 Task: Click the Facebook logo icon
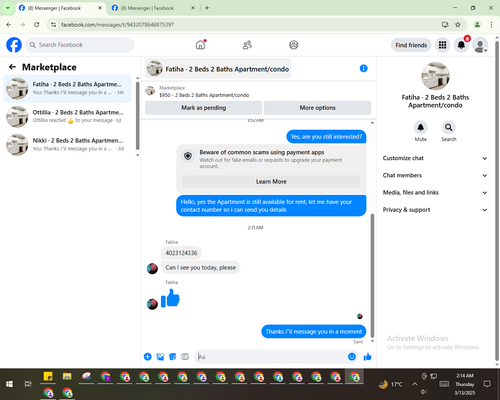coord(14,45)
